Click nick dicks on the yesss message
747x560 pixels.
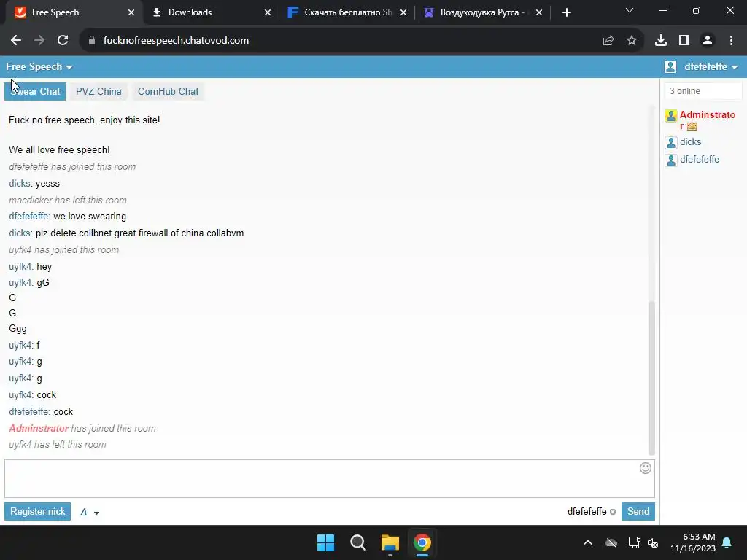[x=20, y=183]
